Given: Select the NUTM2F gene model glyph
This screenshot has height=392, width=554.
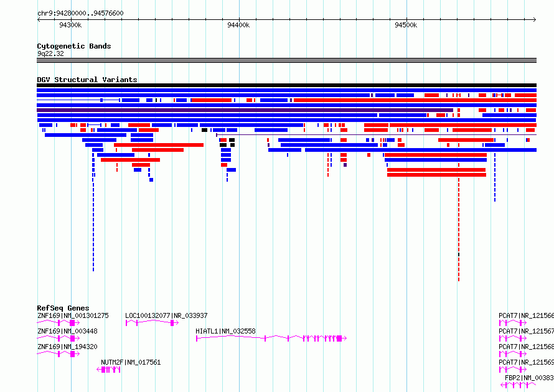Looking at the screenshot, I should click(108, 370).
